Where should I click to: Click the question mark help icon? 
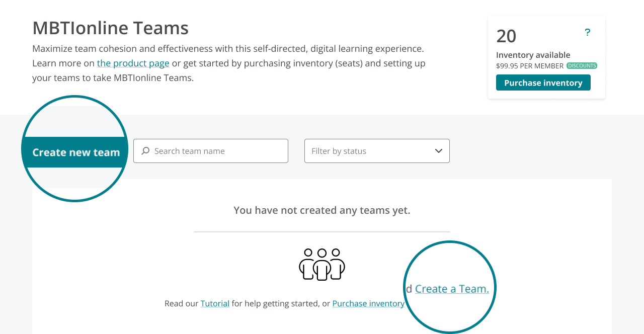(587, 33)
